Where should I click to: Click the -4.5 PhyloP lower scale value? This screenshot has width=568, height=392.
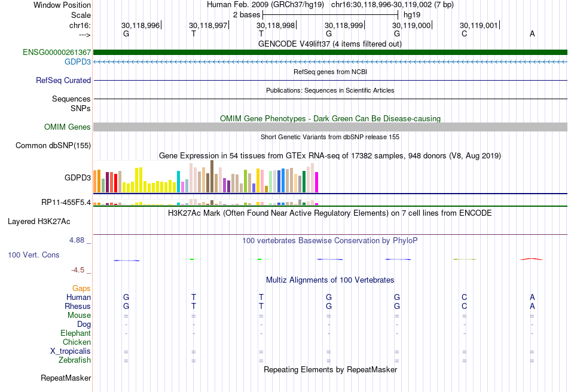pyautogui.click(x=78, y=270)
